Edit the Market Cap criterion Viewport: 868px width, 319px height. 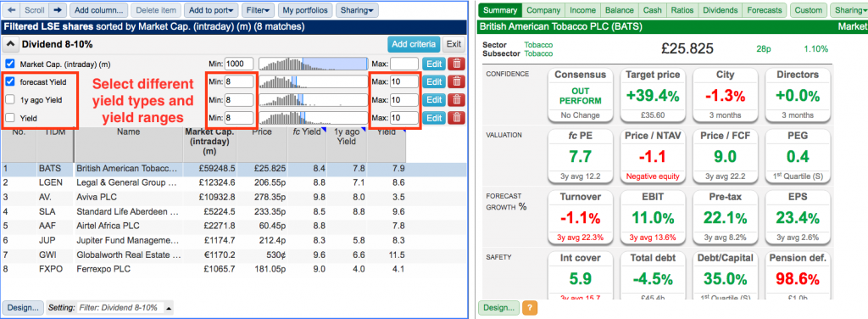(434, 64)
